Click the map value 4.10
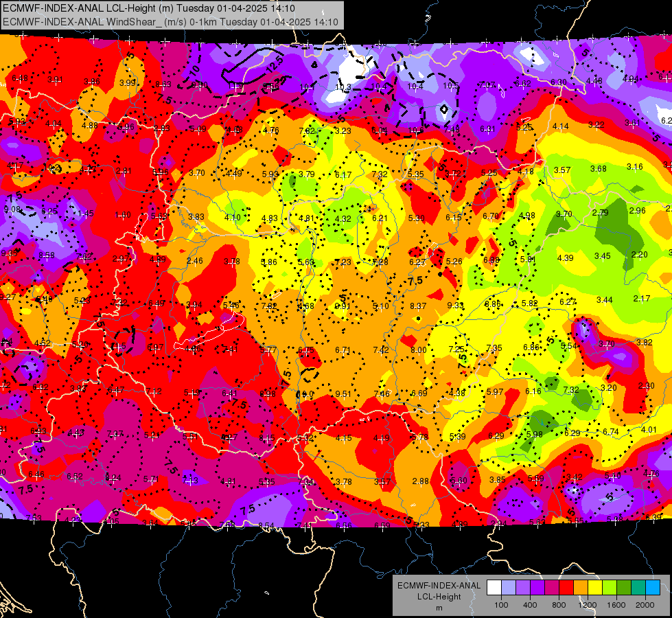The image size is (672, 618). point(233,218)
